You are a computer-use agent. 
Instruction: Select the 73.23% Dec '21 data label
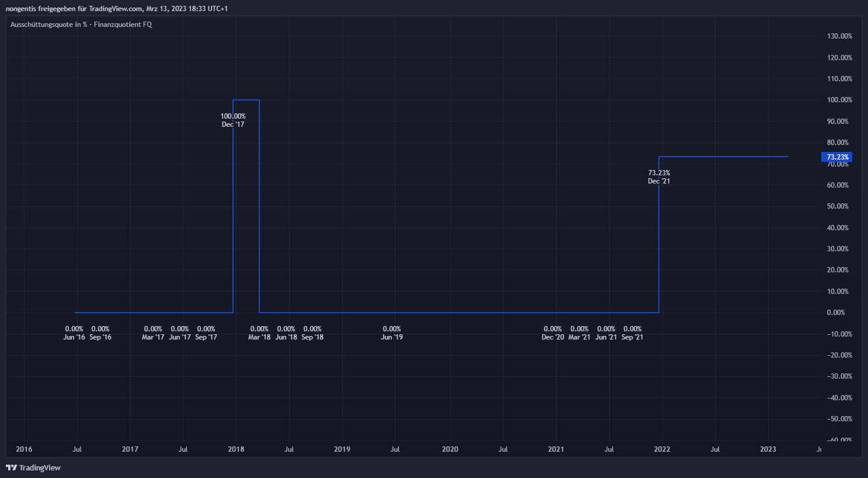click(659, 177)
